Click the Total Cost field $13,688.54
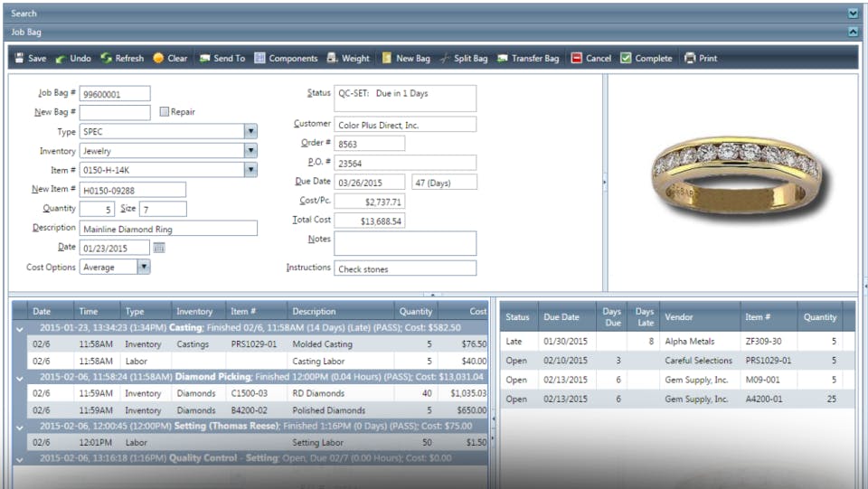868x489 pixels. click(x=369, y=221)
